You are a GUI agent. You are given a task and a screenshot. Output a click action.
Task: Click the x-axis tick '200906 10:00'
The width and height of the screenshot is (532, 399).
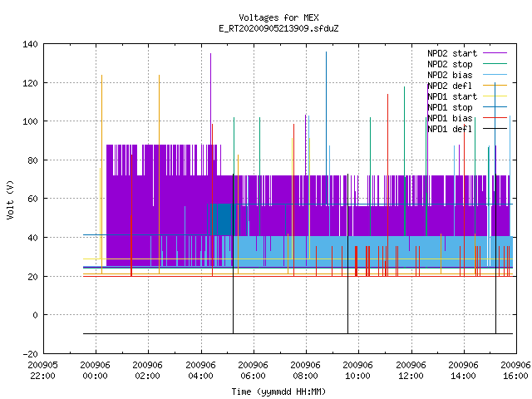coord(358,371)
